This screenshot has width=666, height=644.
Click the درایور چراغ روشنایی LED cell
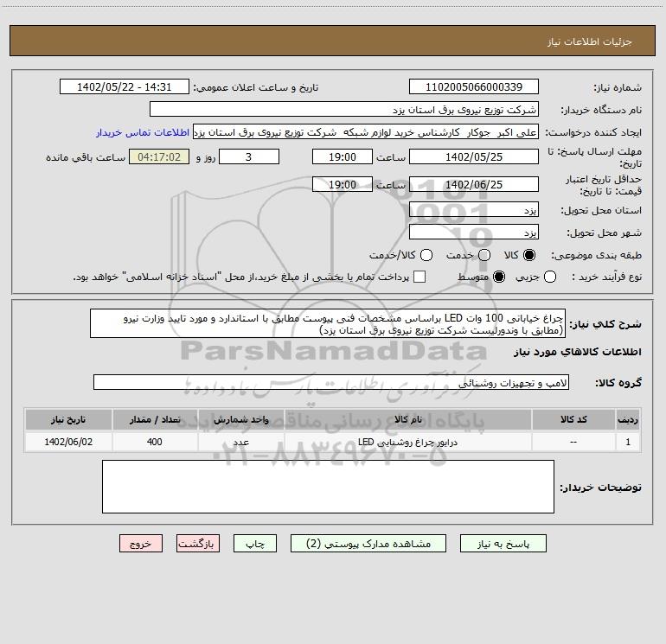click(x=407, y=442)
